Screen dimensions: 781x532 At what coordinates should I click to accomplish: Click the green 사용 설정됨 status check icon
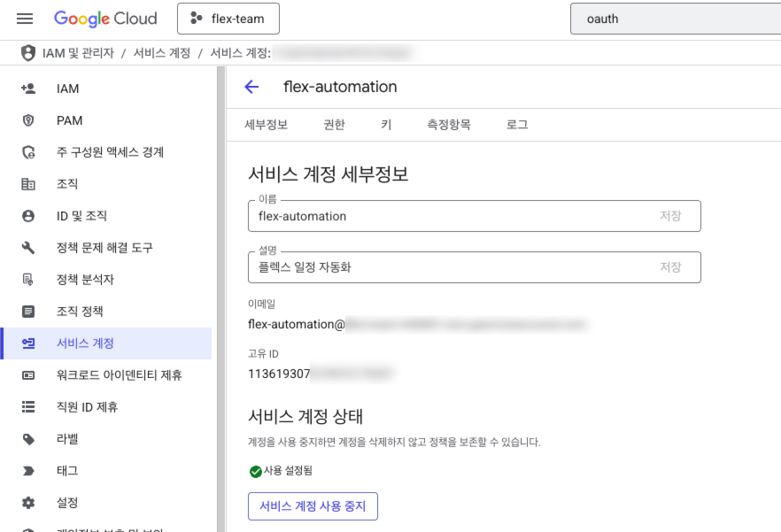256,471
